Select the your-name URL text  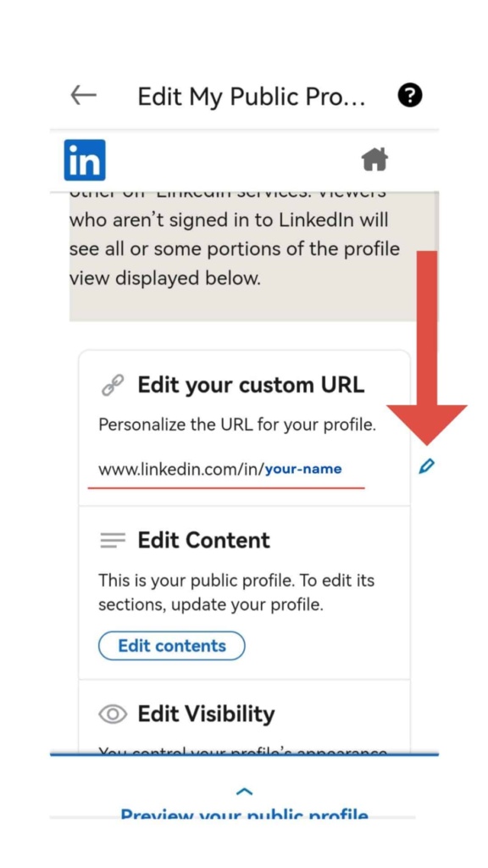(303, 470)
